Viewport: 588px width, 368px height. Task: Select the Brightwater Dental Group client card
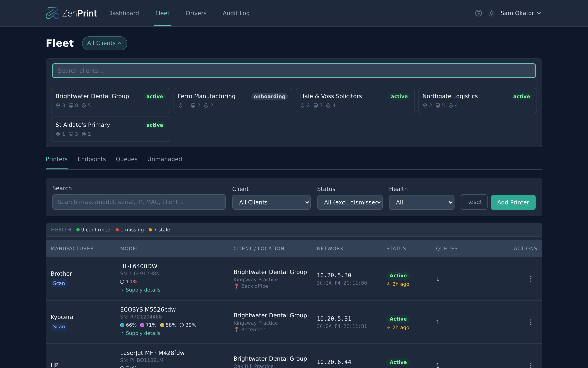pos(110,101)
